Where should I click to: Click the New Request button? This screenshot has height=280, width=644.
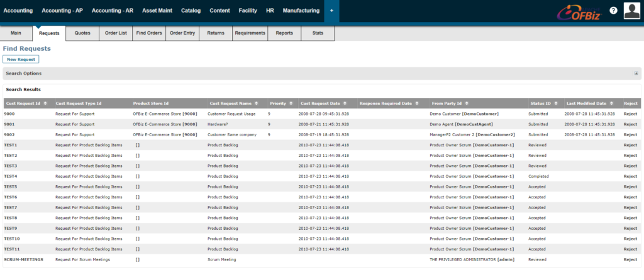click(x=21, y=59)
